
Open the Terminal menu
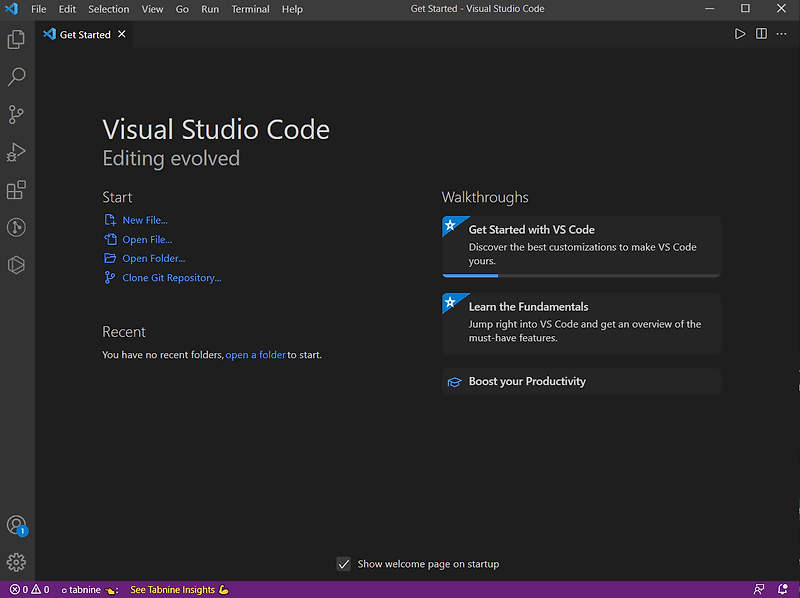click(250, 9)
